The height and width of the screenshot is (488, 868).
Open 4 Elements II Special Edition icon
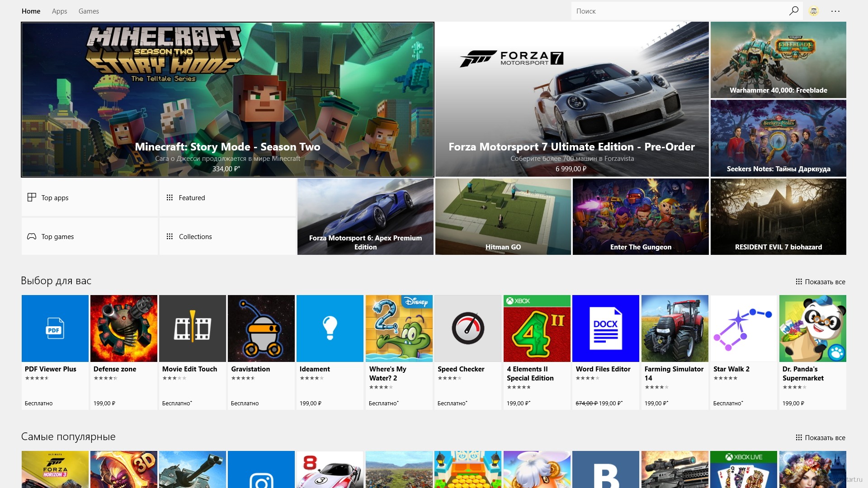pyautogui.click(x=537, y=328)
